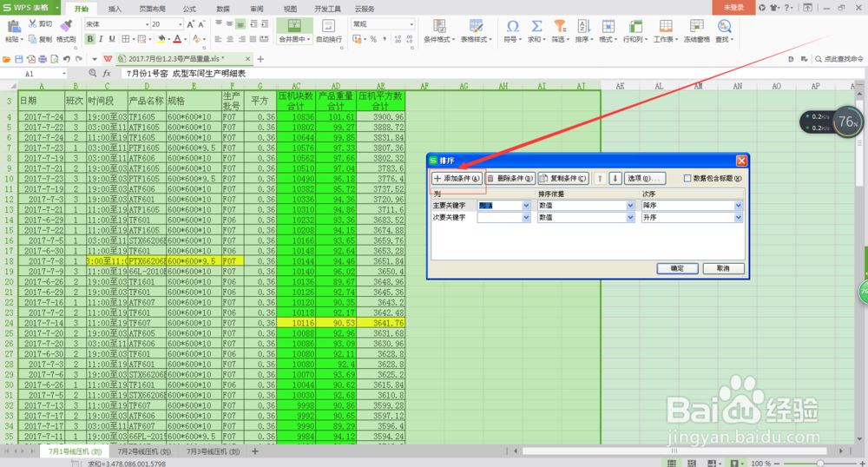Click the Paste (粘贴) icon
The image size is (868, 467).
click(x=13, y=26)
